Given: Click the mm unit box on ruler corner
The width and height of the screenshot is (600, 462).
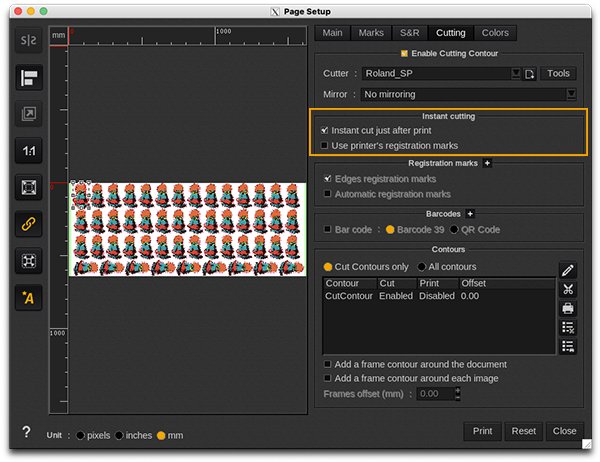Looking at the screenshot, I should 59,36.
